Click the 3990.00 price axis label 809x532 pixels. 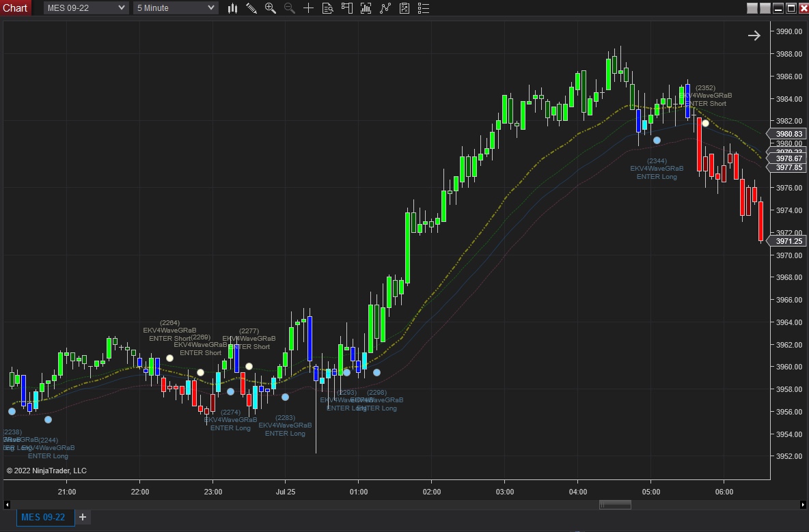point(789,31)
